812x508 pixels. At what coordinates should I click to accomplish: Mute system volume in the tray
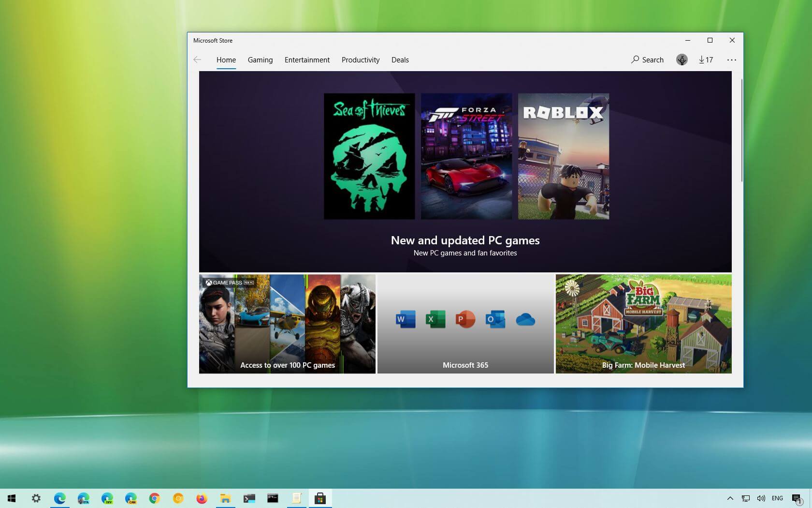(x=761, y=498)
